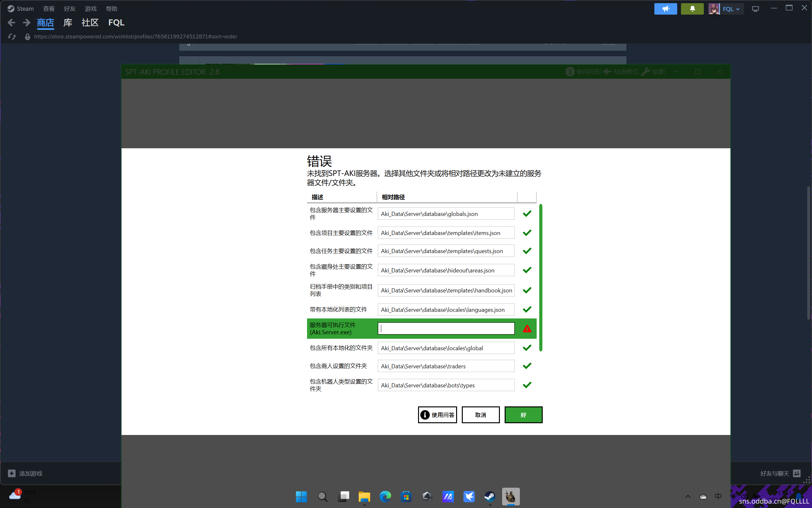The height and width of the screenshot is (508, 812).
Task: Click 添加游戏 in Steam
Action: point(25,473)
